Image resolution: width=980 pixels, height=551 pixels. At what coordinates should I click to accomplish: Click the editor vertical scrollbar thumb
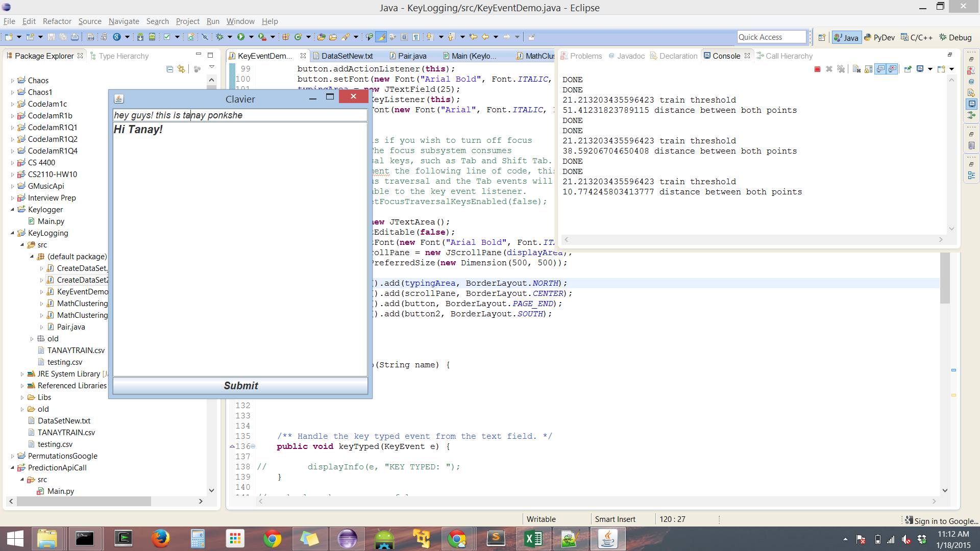pyautogui.click(x=945, y=278)
